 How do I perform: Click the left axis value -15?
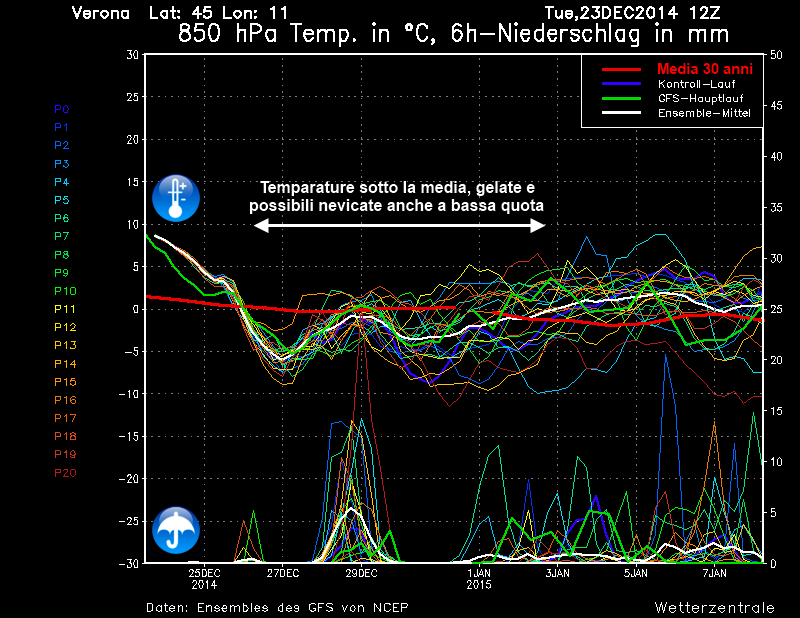point(129,436)
